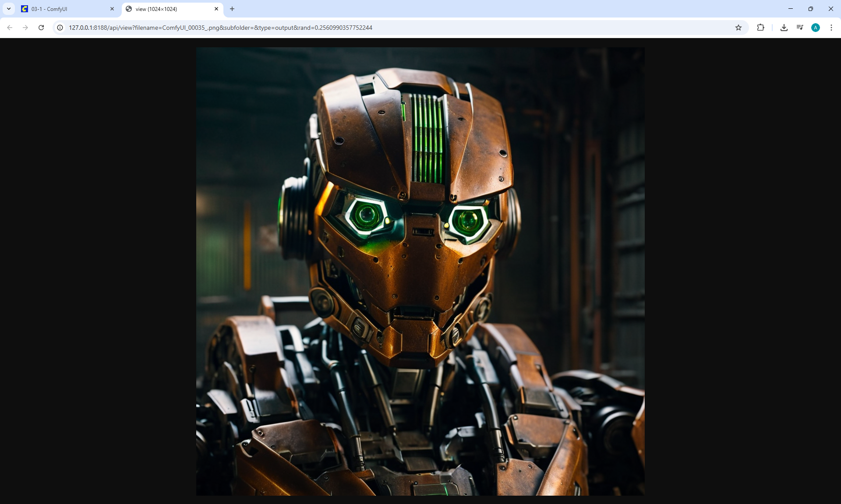Open the Downloads icon in the toolbar

784,28
